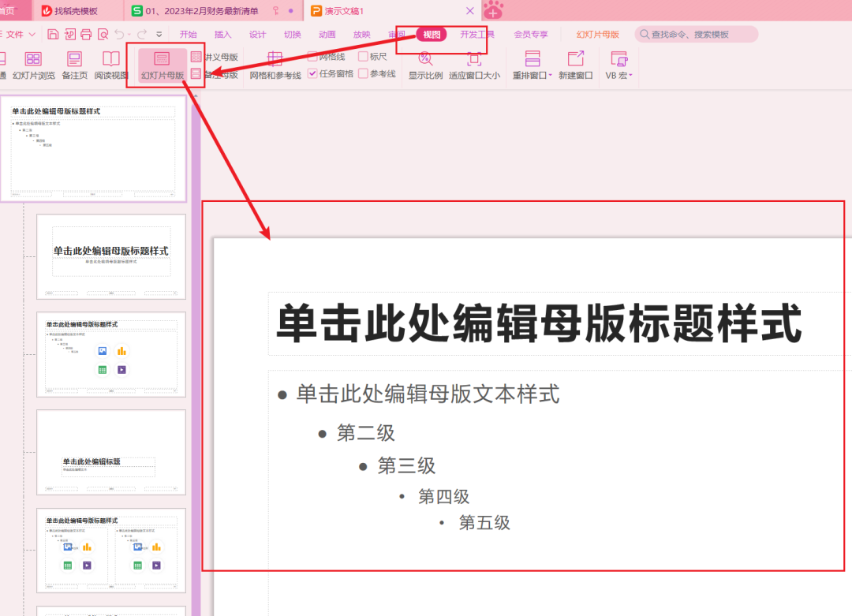This screenshot has height=616, width=852.
Task: Open the 显示比例 zoom dialog
Action: click(425, 65)
